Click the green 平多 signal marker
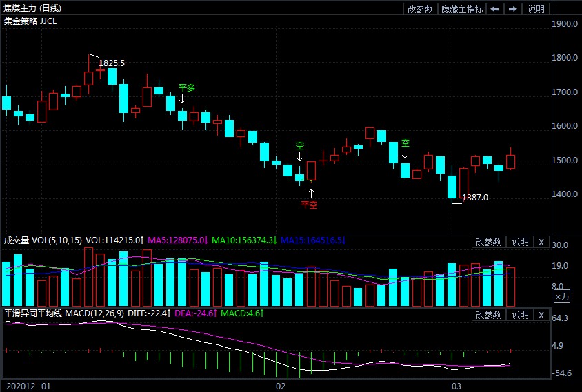This screenshot has height=392, width=582. click(x=186, y=88)
